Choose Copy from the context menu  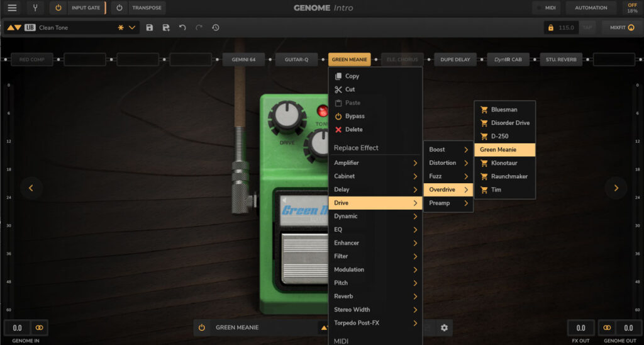(375, 76)
